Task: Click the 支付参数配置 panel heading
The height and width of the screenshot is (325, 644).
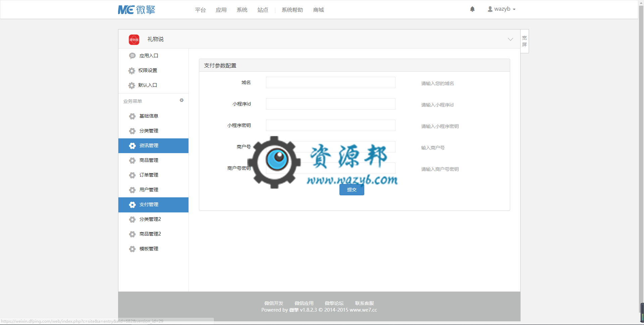Action: click(220, 66)
